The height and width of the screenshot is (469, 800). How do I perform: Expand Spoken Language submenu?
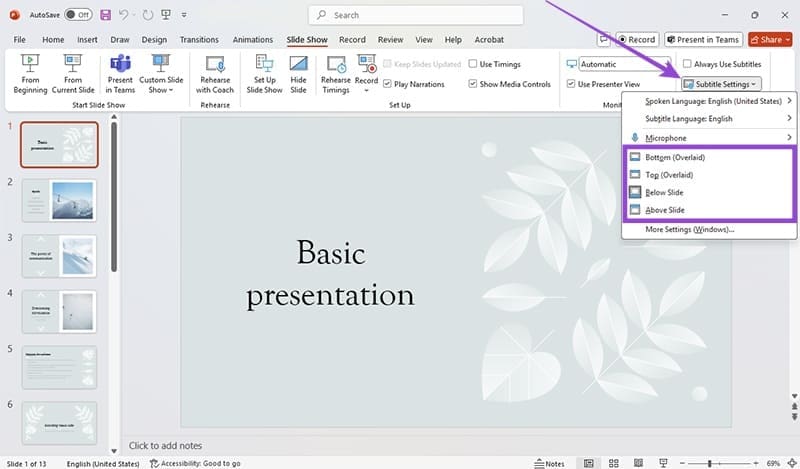(708, 101)
